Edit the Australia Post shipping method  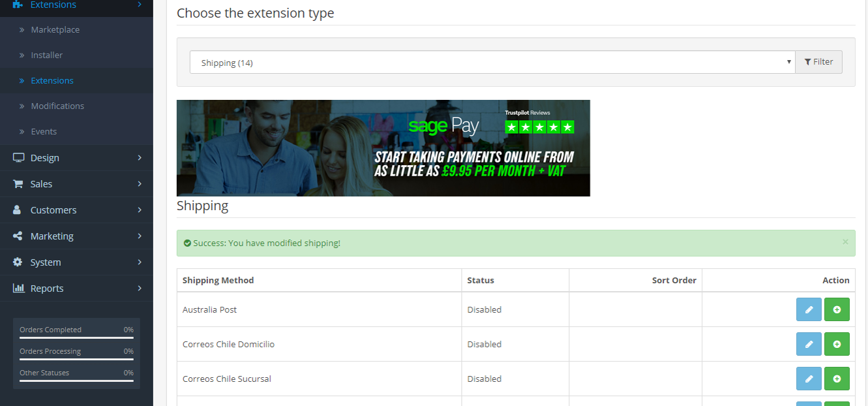(809, 309)
